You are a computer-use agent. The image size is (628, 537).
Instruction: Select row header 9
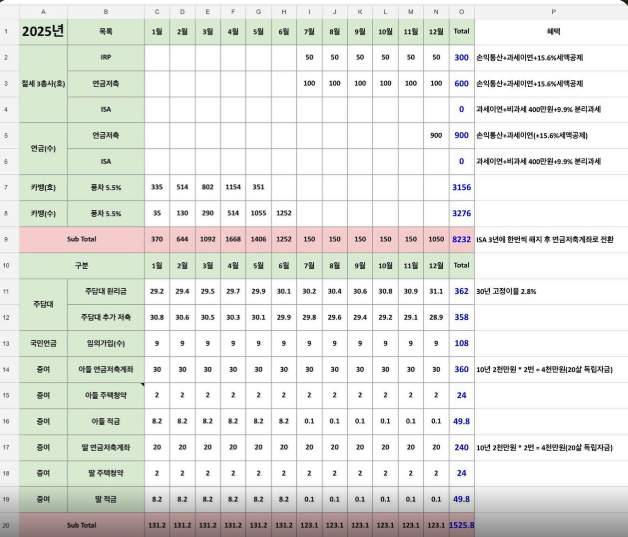tap(6, 239)
